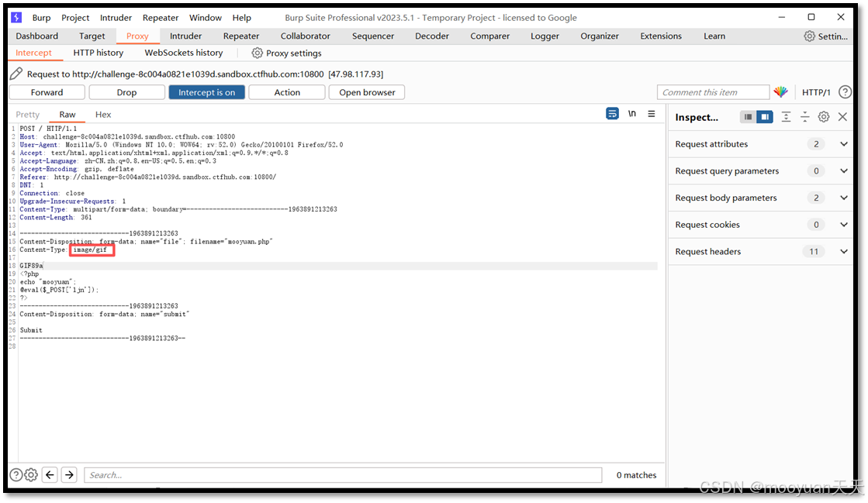Viewport: 868px width, 503px height.
Task: Open the Collaborator tab
Action: 306,36
